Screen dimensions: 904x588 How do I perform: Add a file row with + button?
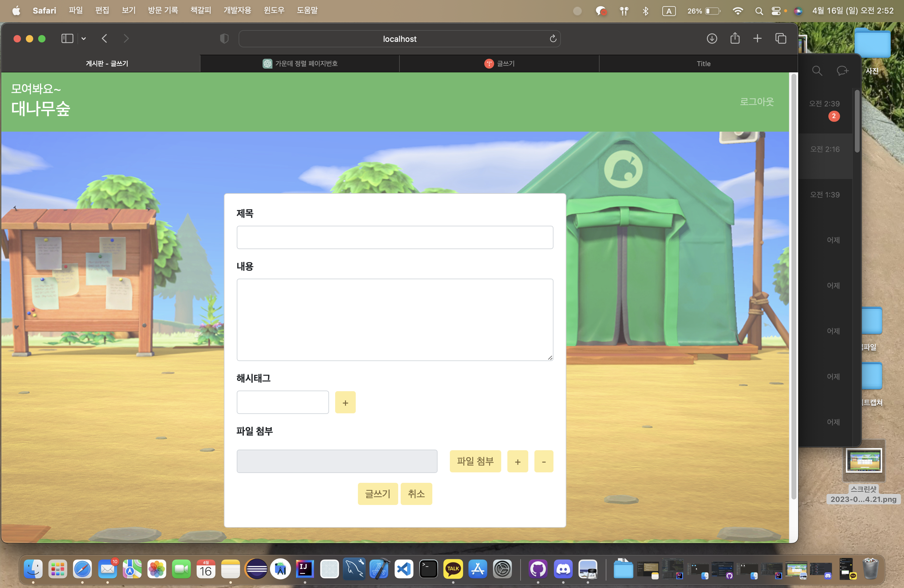tap(517, 461)
